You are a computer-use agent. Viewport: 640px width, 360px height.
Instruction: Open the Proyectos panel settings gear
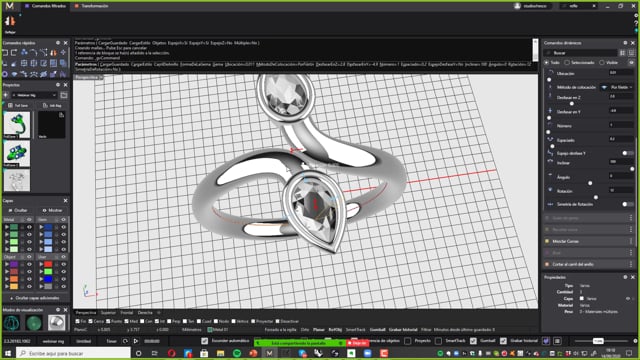58,85
